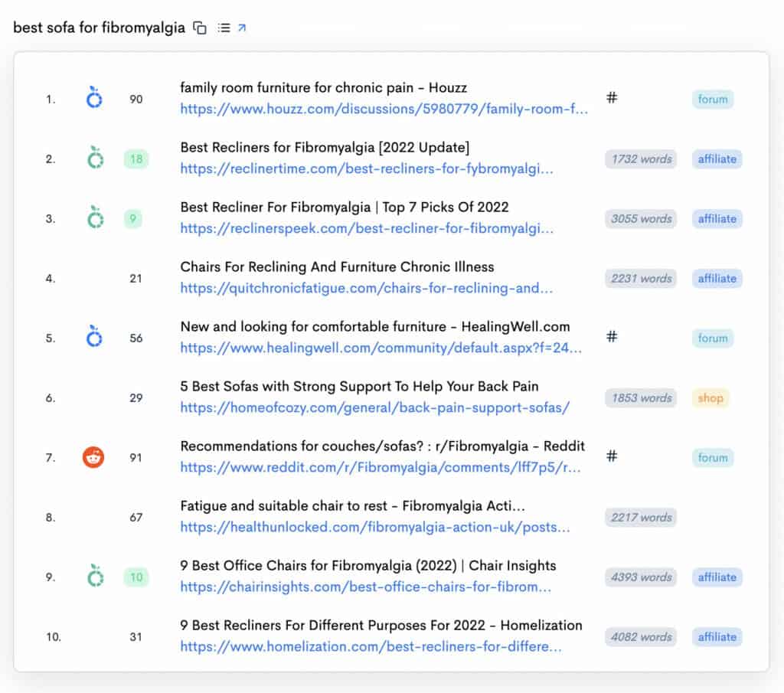Open the houzz.com discussions link

(384, 109)
